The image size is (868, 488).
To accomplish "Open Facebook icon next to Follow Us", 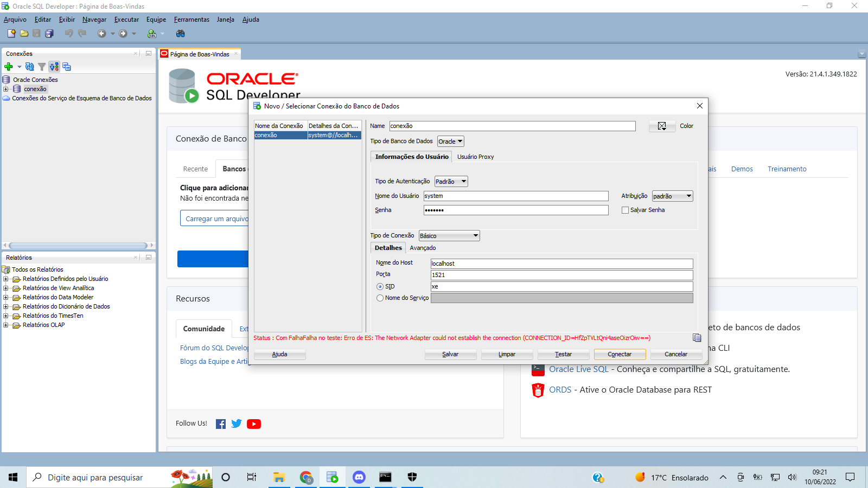I will tap(221, 424).
